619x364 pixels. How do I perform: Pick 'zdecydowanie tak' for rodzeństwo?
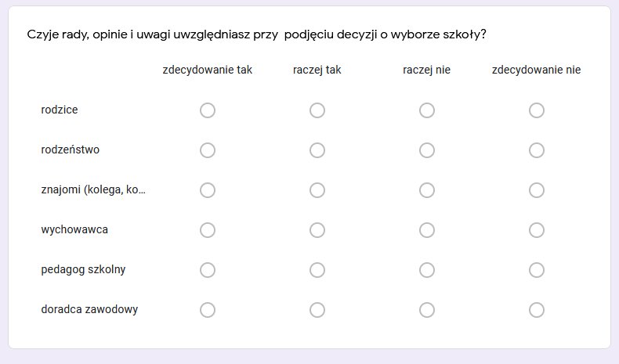[x=208, y=150]
